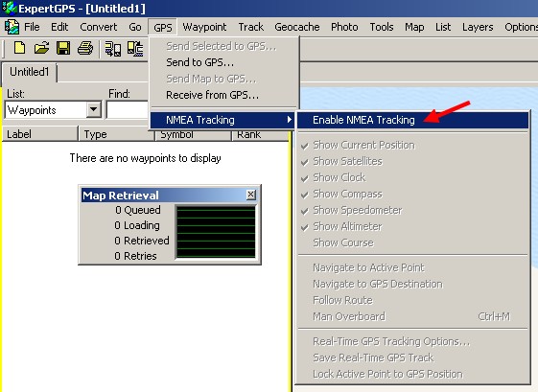Click the Receive from GPS toolbar icon
Viewport: 538px width, 392px height.
coord(135,48)
